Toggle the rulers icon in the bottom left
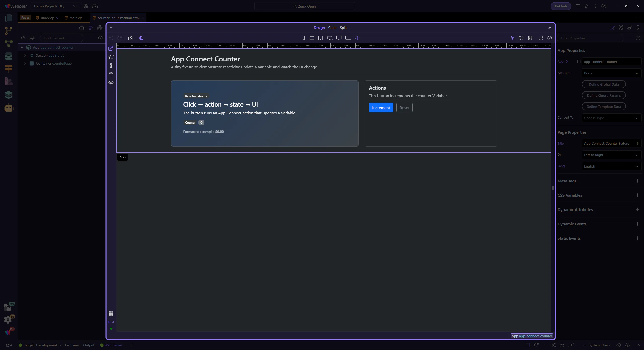This screenshot has height=350, width=644. (x=111, y=322)
